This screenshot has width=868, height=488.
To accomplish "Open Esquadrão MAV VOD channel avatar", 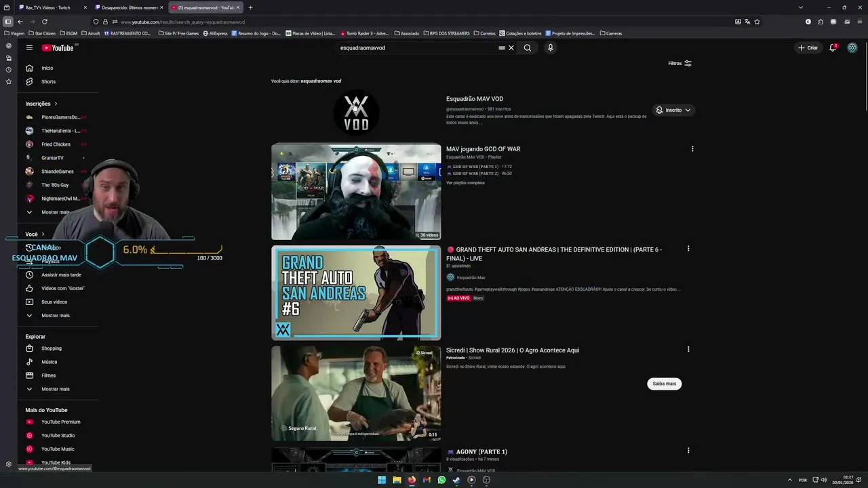I will 356,113.
